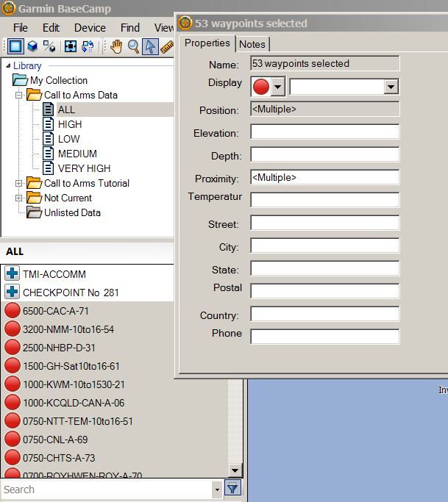Switch to the Notes tab

(252, 44)
